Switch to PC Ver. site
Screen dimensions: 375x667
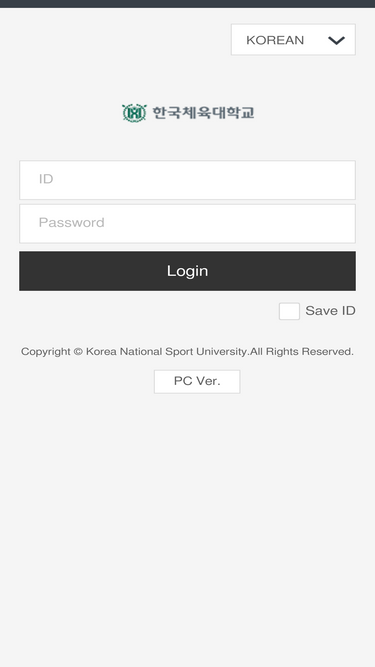click(x=197, y=382)
